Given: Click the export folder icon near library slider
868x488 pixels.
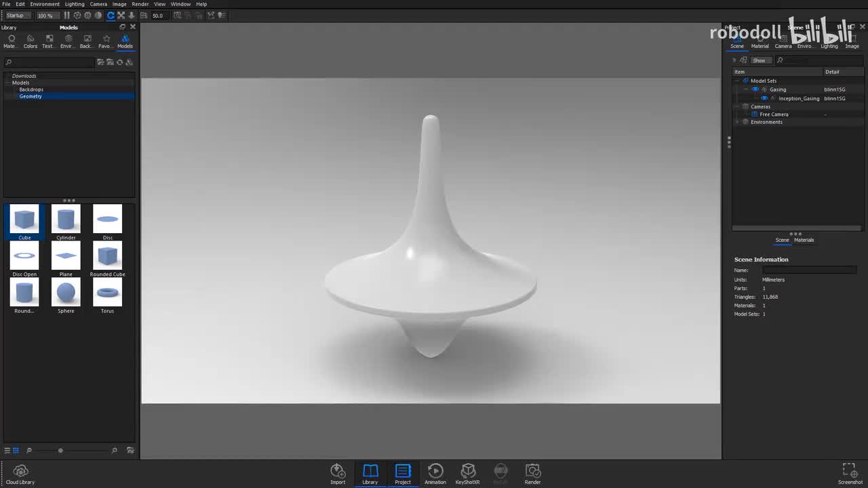Looking at the screenshot, I should (130, 450).
